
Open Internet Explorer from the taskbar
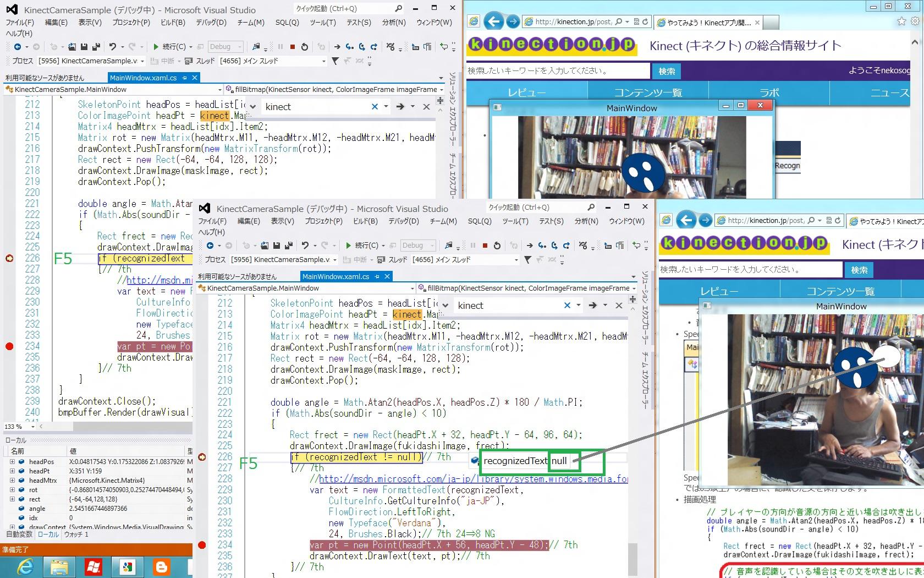[x=25, y=566]
